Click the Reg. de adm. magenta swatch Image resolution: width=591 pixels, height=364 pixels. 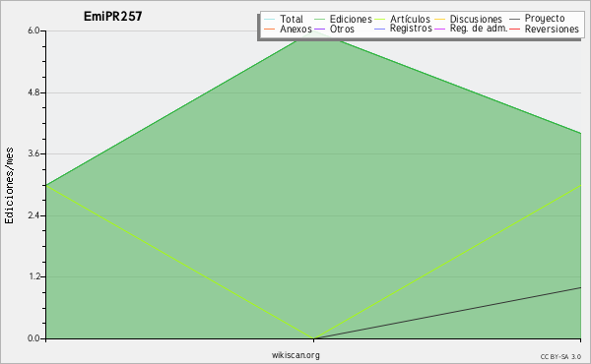tap(440, 29)
